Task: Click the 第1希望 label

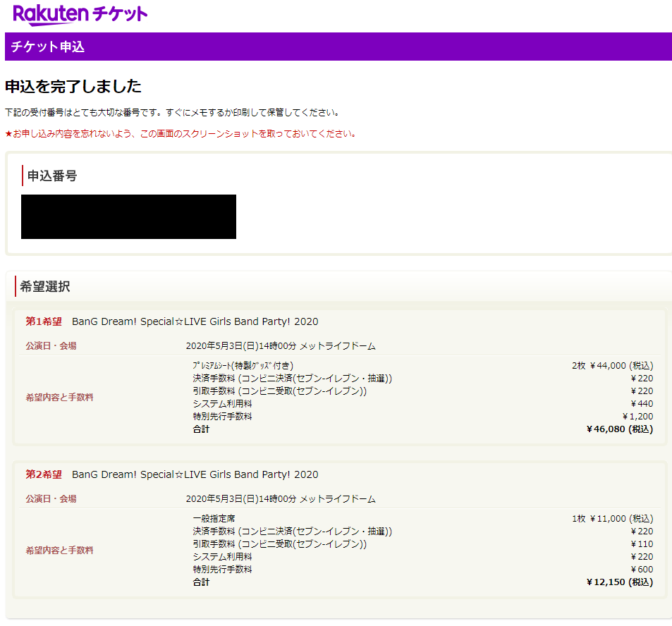Action: pos(44,321)
